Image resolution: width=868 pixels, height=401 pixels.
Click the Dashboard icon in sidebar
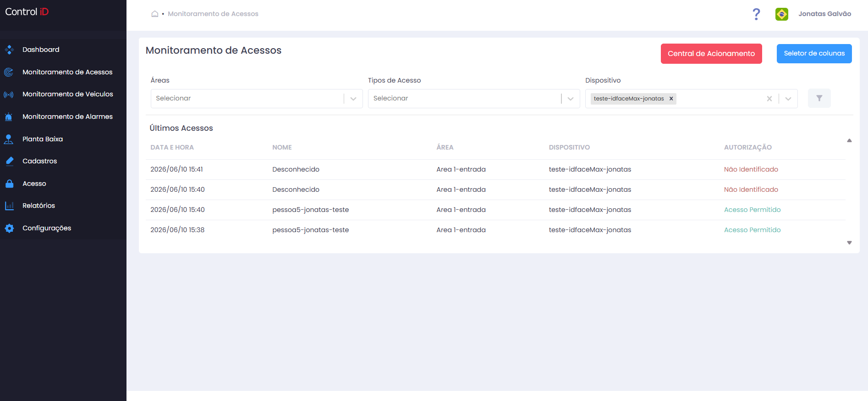pyautogui.click(x=9, y=50)
